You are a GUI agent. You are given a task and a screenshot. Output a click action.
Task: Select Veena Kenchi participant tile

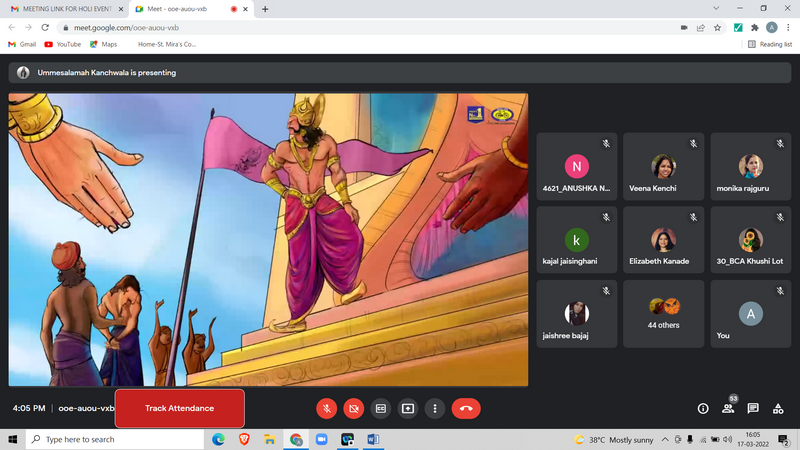click(663, 166)
